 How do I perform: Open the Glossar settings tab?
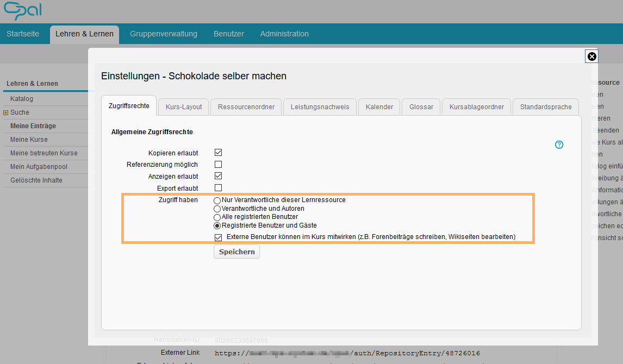421,106
